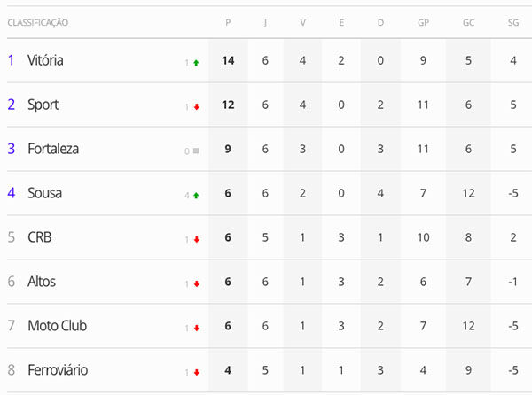Click the P points column header
The width and height of the screenshot is (532, 395).
pos(228,23)
